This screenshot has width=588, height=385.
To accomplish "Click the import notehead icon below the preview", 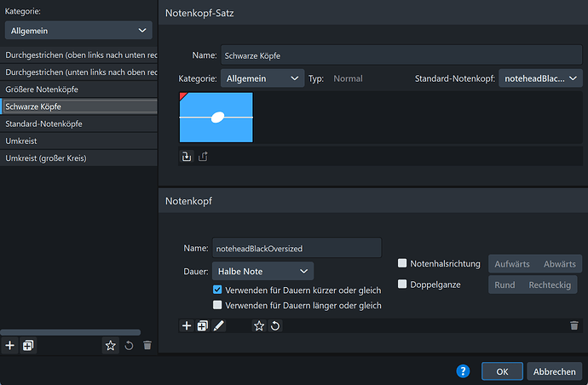I will click(187, 157).
